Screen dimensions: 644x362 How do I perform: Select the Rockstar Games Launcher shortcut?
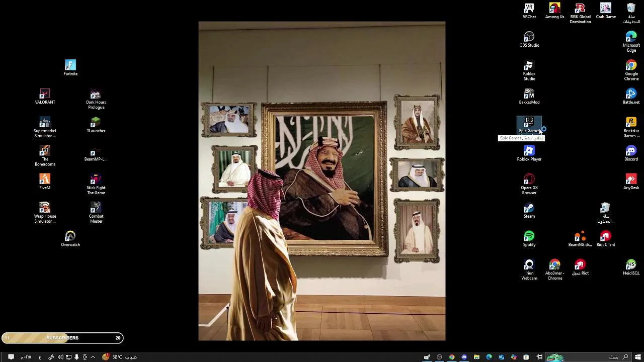pos(631,127)
